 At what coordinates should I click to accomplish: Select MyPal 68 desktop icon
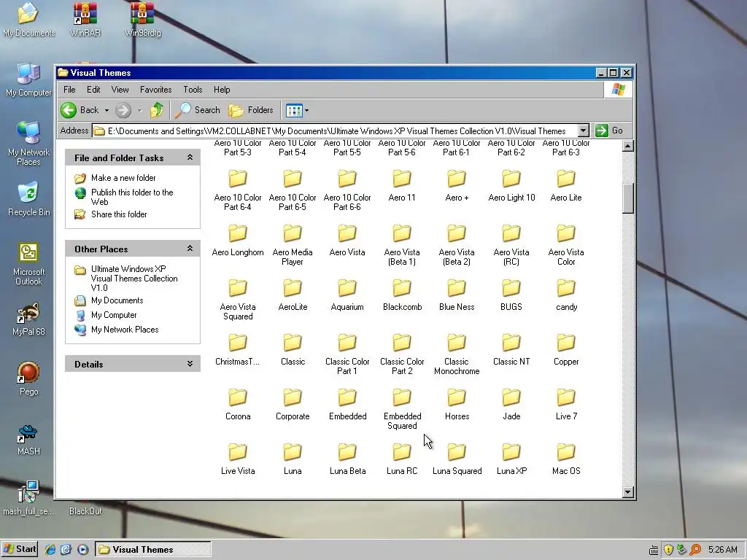click(28, 319)
